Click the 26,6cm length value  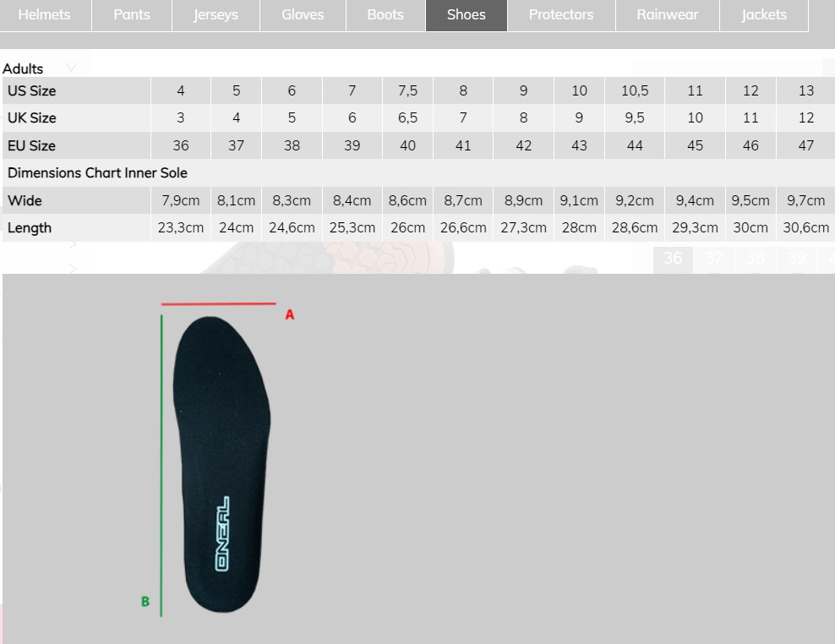tap(463, 228)
